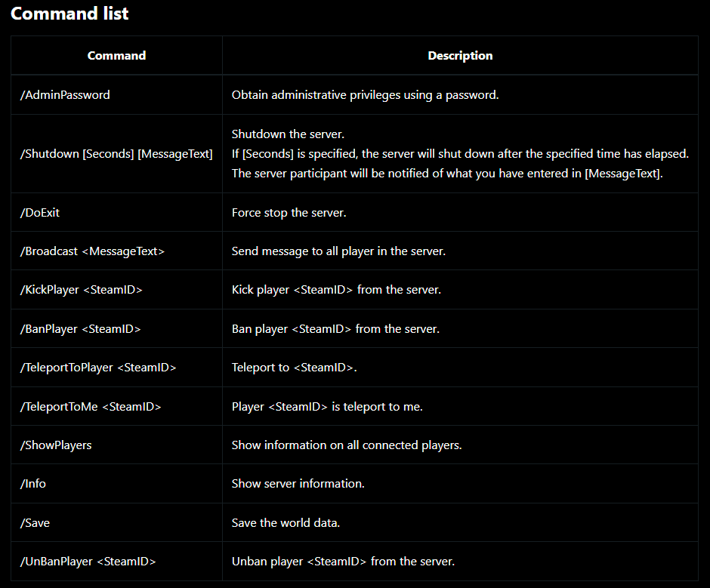Click the /BanPlayer <SteamID> command
Viewport: 710px width, 588px height.
[x=81, y=329]
